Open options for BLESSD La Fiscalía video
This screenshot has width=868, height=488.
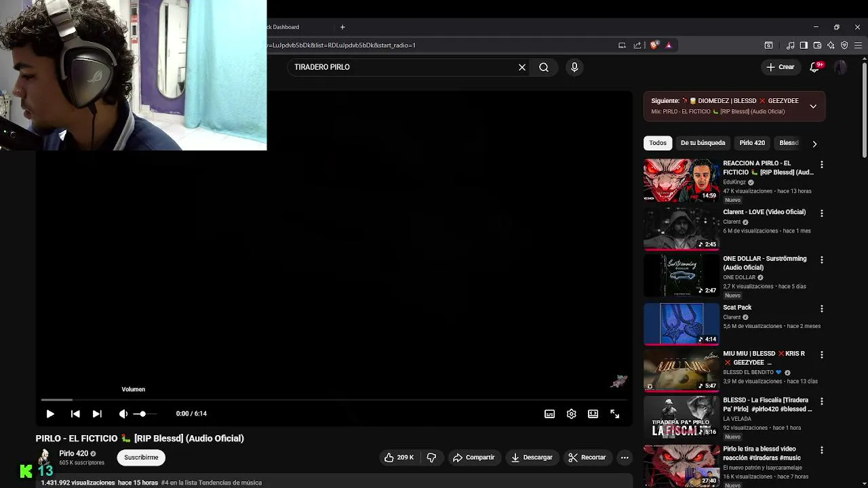click(822, 402)
